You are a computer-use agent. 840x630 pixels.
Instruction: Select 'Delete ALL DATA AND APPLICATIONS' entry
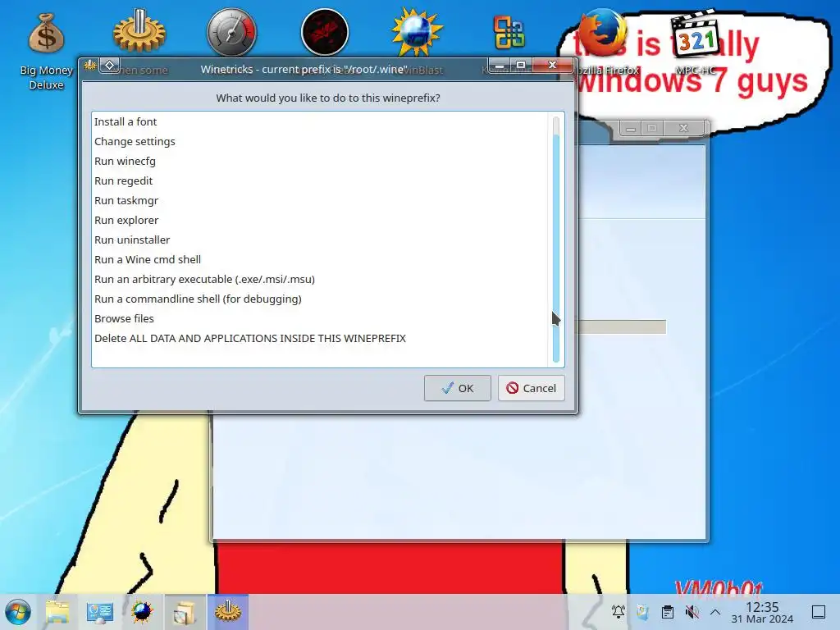coord(319,339)
